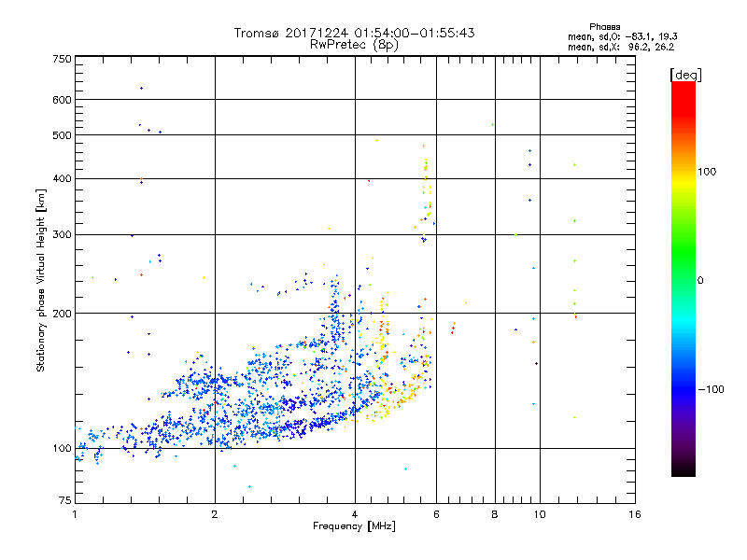Click the 'RwPretec (8p)' subtitle
This screenshot has width=747, height=560.
354,45
